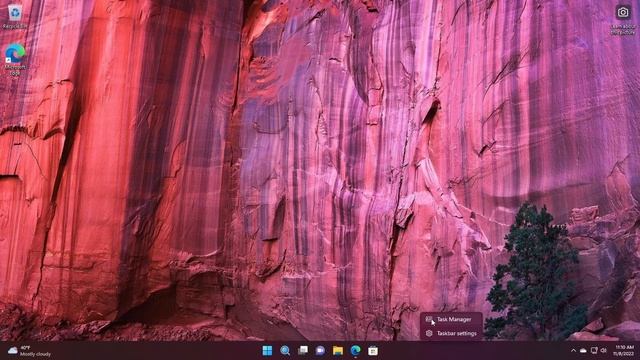
Task: Open the Microsoft Edge desktop shortcut
Action: 15,60
